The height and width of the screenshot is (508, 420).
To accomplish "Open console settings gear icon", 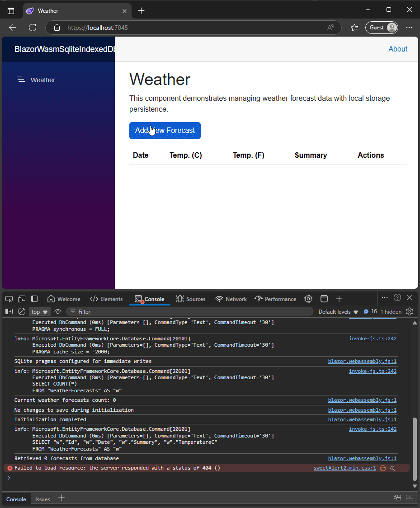I will click(410, 311).
